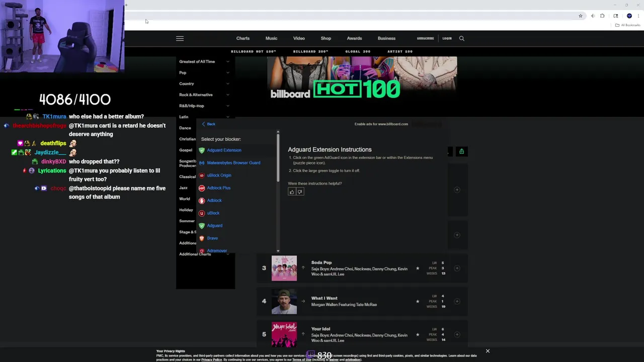Image resolution: width=644 pixels, height=362 pixels.
Task: Open the Chrome three-dot menu
Action: click(x=638, y=16)
